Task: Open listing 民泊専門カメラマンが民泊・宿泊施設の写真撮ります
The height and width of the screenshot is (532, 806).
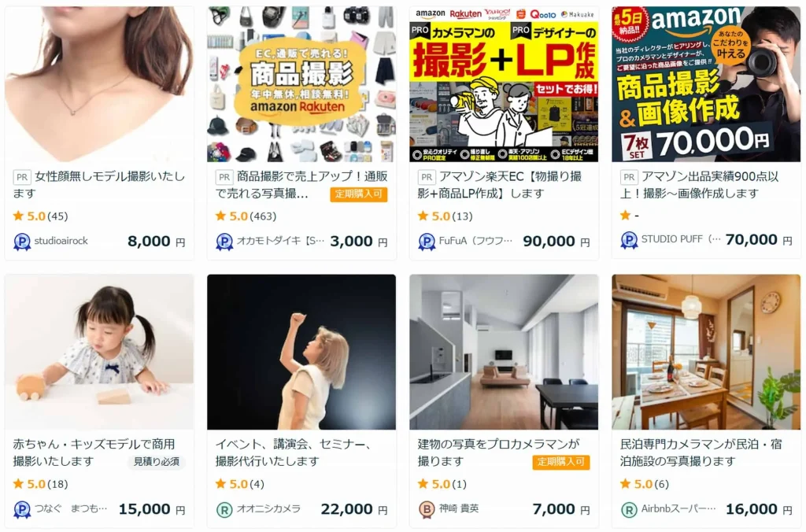Action: click(x=701, y=453)
